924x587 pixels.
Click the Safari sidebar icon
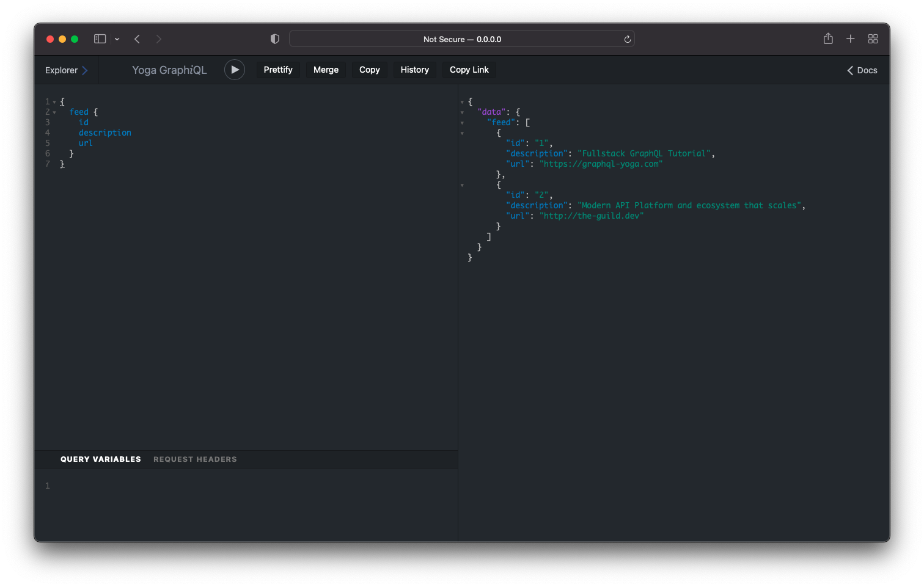100,38
